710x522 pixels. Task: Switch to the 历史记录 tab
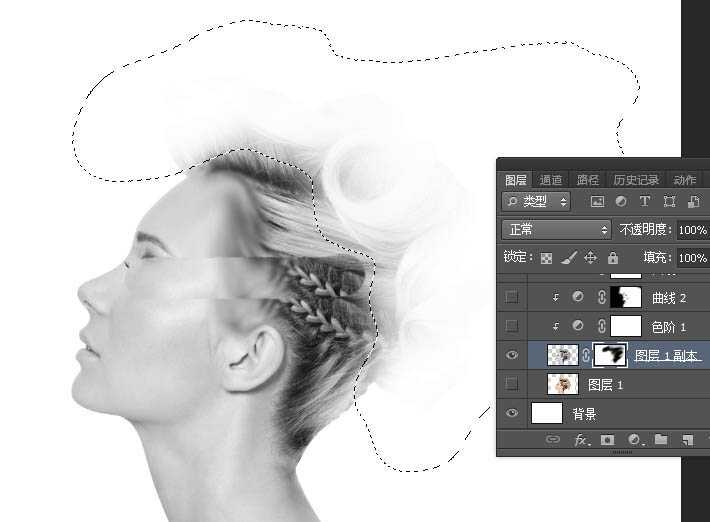pos(635,180)
